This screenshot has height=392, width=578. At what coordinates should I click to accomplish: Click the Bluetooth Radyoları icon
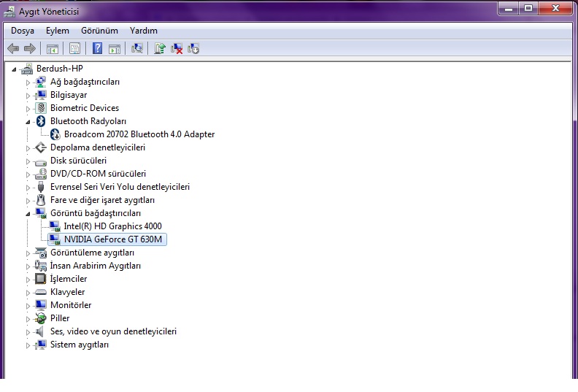click(41, 121)
